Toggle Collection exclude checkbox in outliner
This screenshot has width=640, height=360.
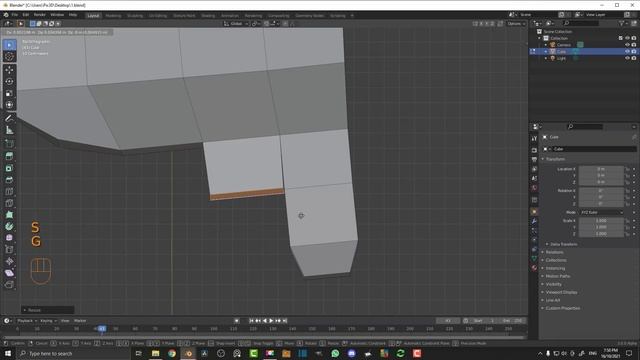[621, 38]
